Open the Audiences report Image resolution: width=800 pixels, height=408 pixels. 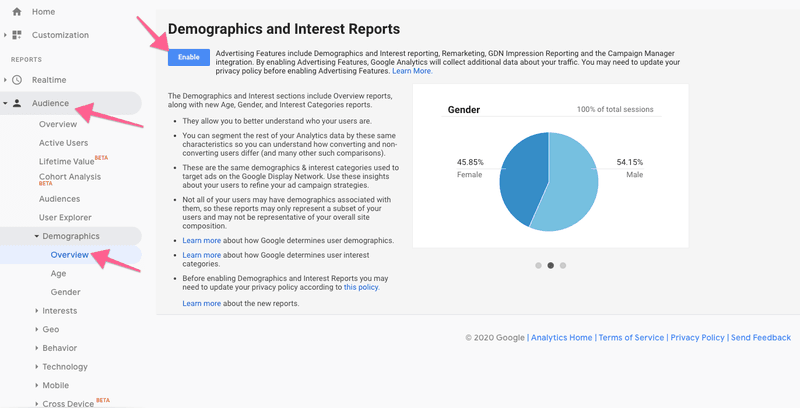pos(60,199)
